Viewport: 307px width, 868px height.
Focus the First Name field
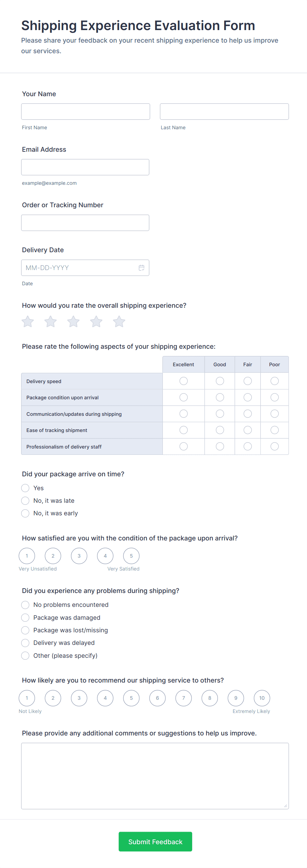[x=85, y=111]
